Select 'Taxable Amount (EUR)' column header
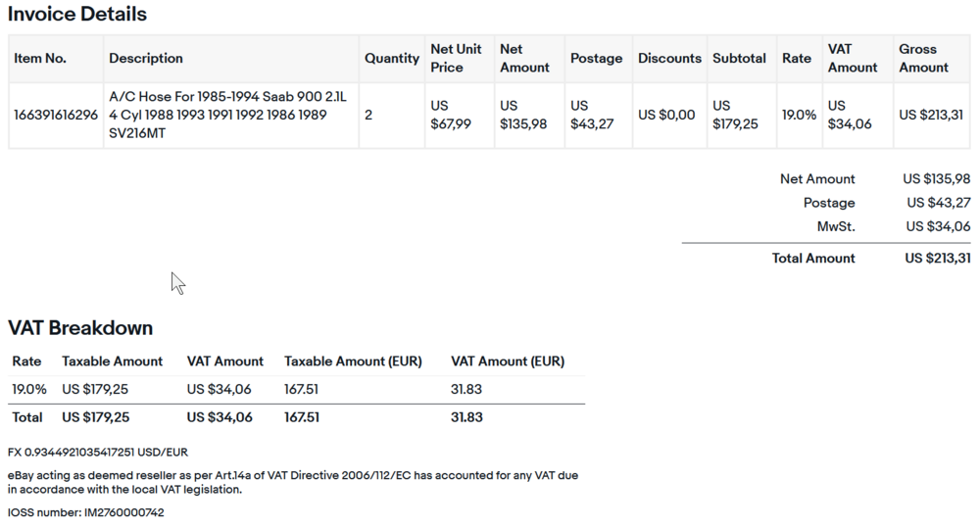Viewport: 980px width, 528px height. (x=353, y=361)
